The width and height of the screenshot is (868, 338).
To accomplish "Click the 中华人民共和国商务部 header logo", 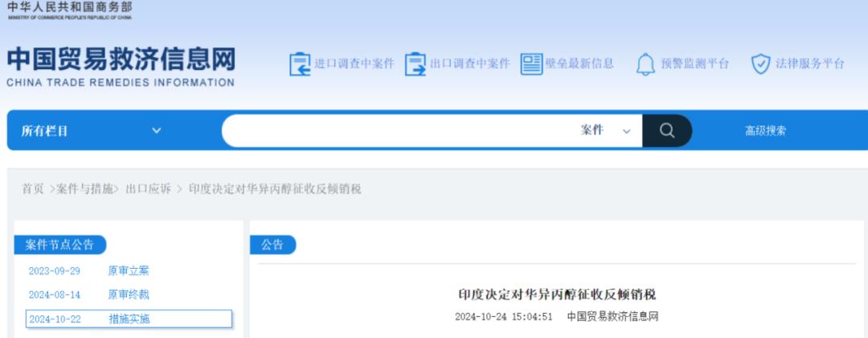I will [70, 10].
